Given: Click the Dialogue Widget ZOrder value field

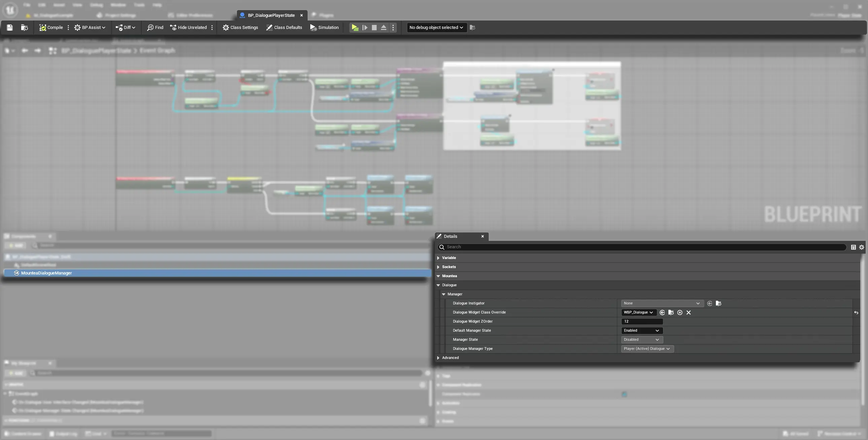Looking at the screenshot, I should (641, 321).
